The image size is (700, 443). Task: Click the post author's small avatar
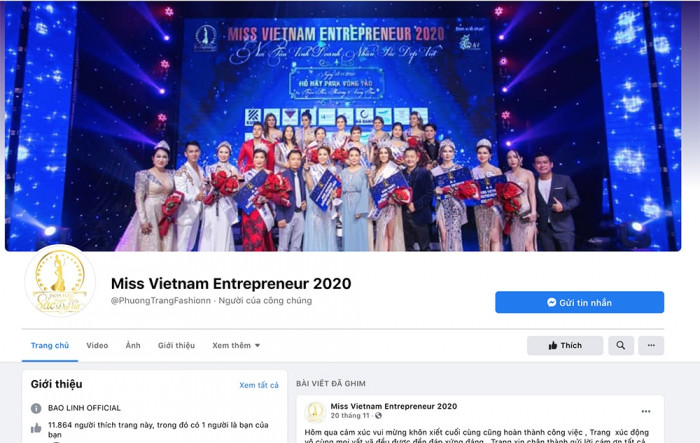click(x=315, y=412)
